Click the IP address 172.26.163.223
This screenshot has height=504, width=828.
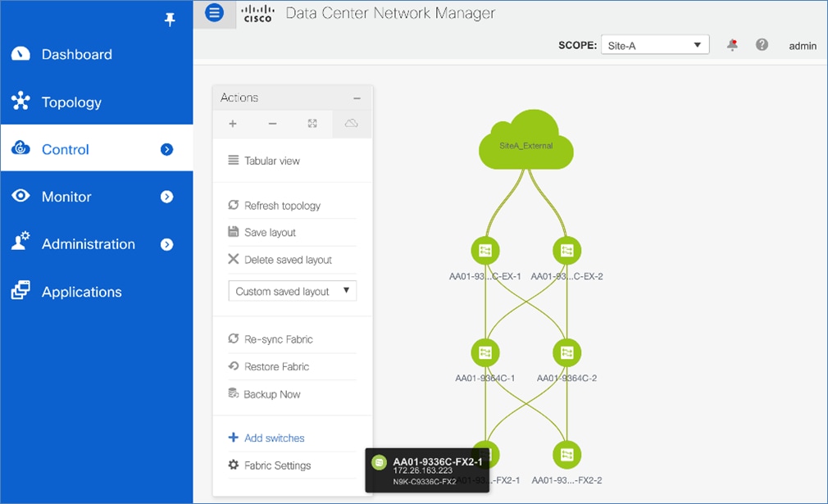point(422,470)
